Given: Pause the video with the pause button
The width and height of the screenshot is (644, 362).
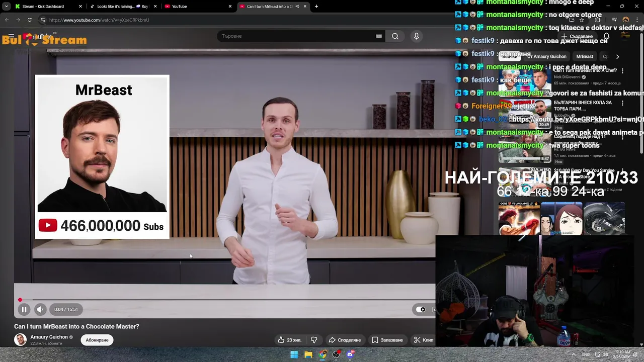Looking at the screenshot, I should click(x=24, y=309).
